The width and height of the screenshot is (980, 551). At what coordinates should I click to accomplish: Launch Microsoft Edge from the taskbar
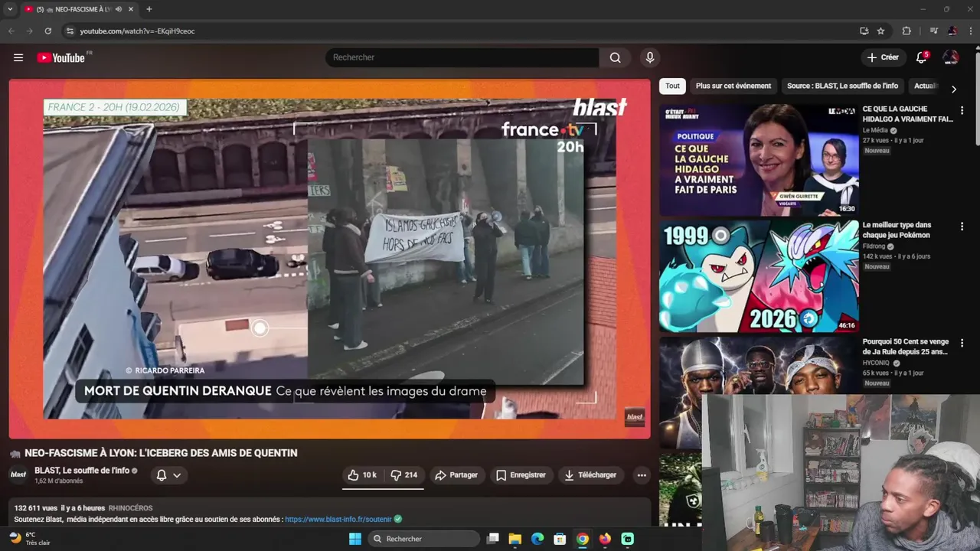click(x=537, y=539)
